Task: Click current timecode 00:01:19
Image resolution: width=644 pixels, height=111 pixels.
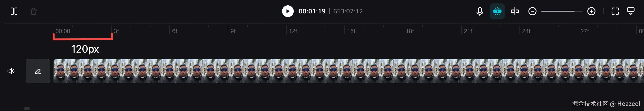Action: click(312, 11)
